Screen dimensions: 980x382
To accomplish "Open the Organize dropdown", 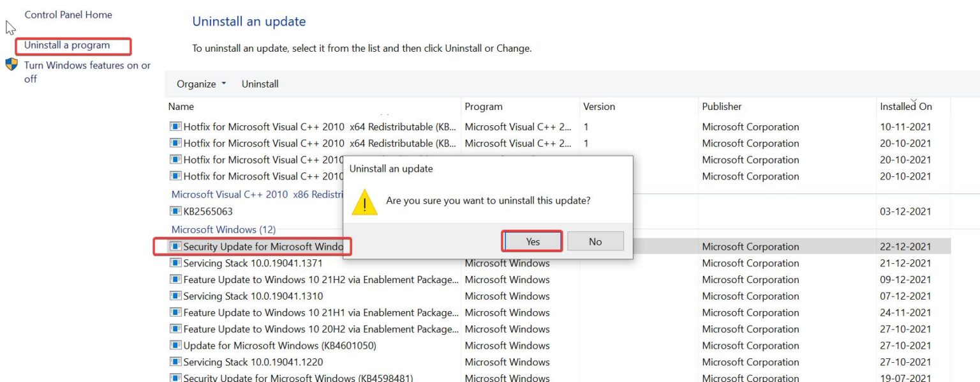I will (x=200, y=84).
